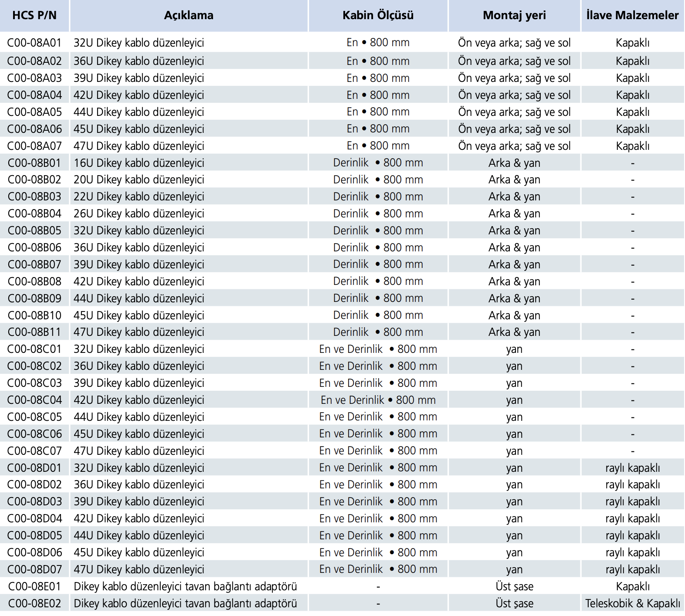Select part number C00-08B08
Screen dimensions: 685x616
tap(34, 281)
